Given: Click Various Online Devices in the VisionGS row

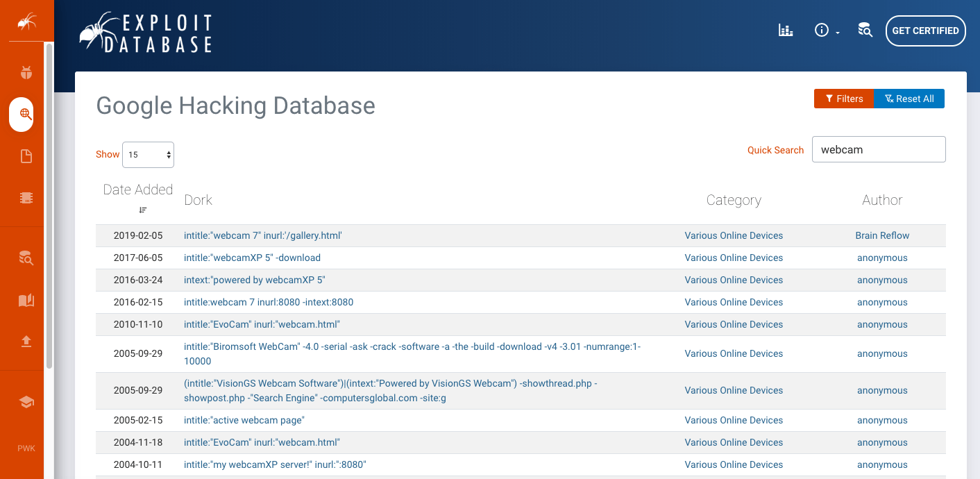Looking at the screenshot, I should point(734,390).
